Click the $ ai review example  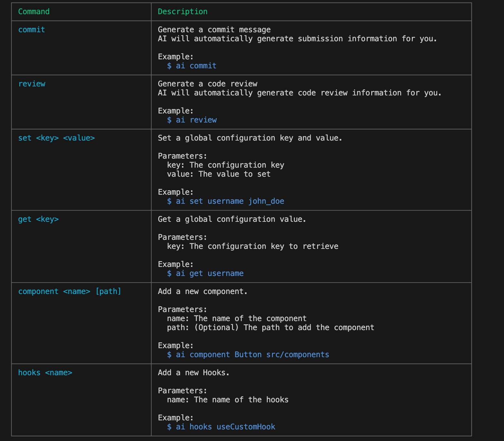tap(192, 120)
